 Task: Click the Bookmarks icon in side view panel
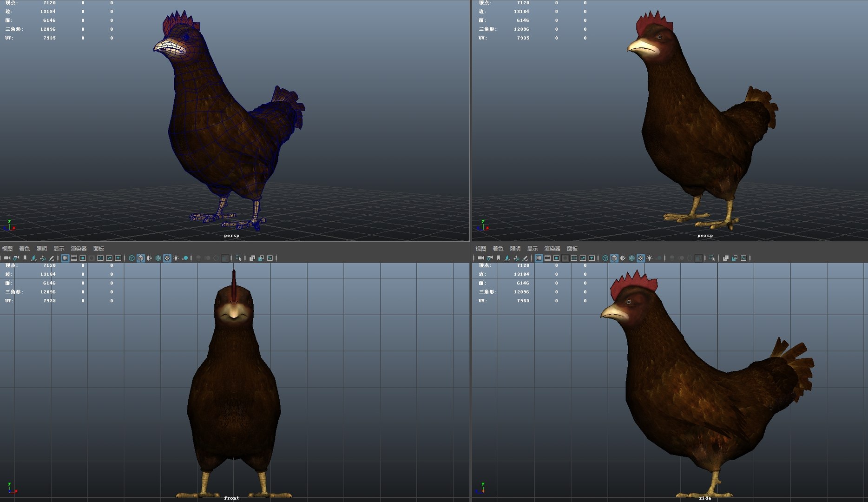coord(499,258)
